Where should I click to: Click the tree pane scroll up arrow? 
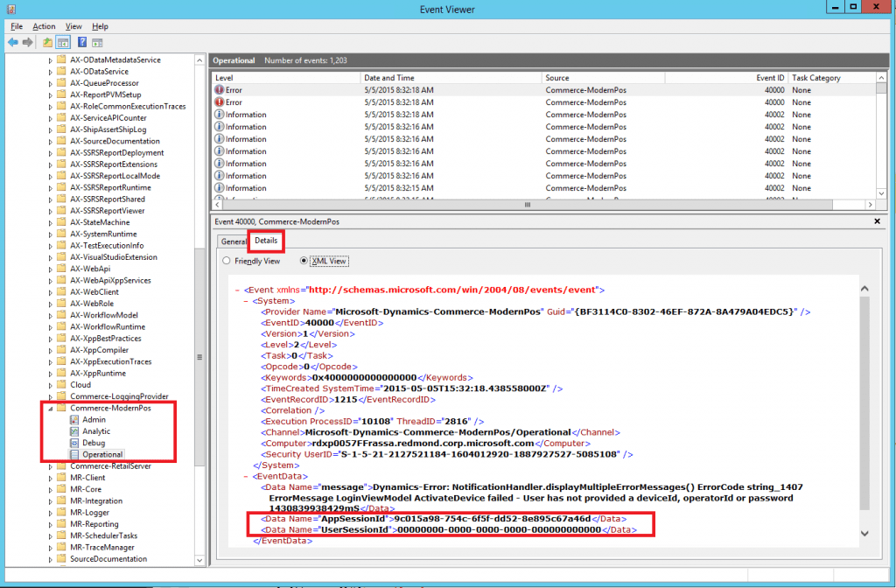pyautogui.click(x=199, y=60)
